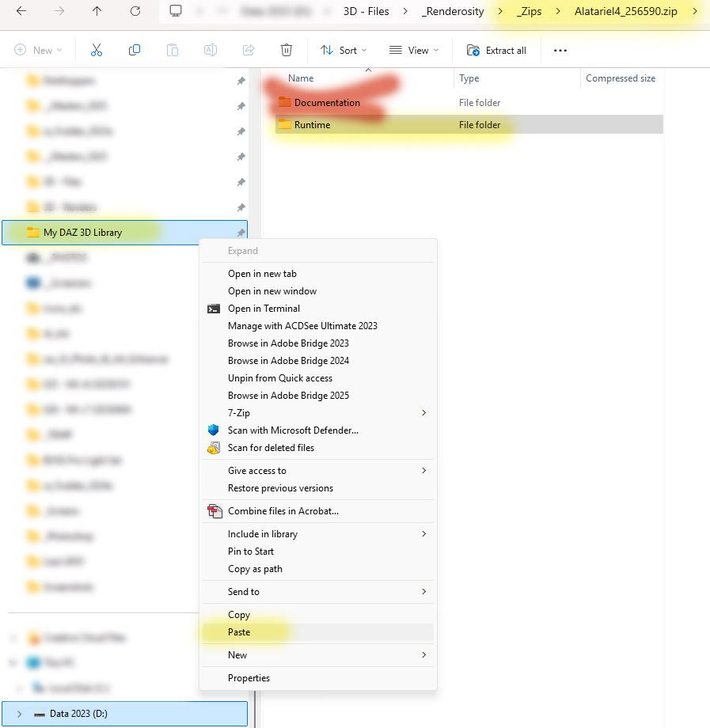Open the Sort dropdown menu
Viewport: 710px width, 728px height.
point(344,50)
